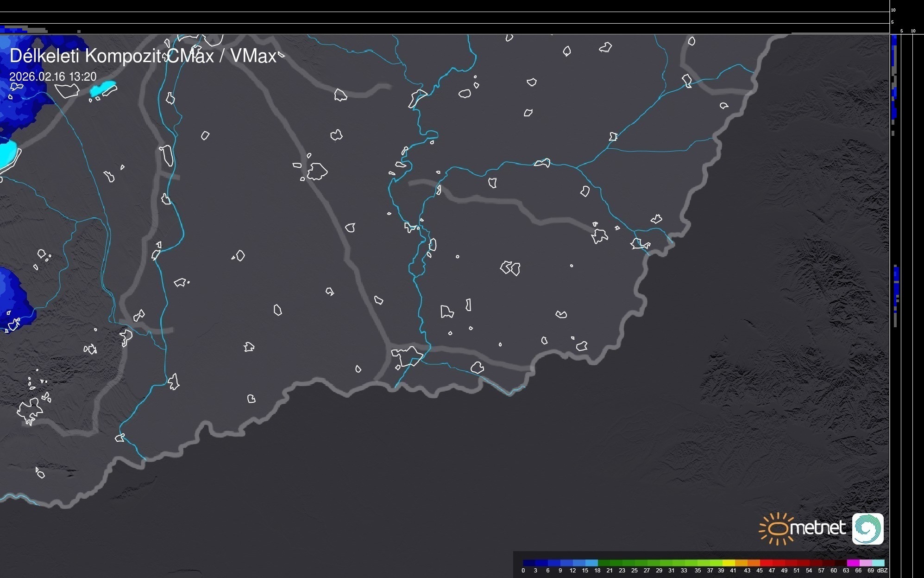This screenshot has width=924, height=578.
Task: Select the yellow 39 dBZ legend swatch
Action: pyautogui.click(x=728, y=563)
